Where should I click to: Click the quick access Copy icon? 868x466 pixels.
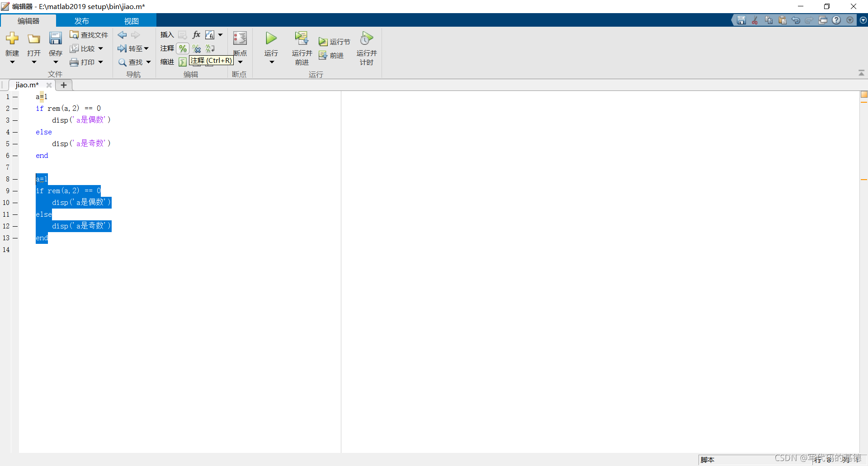coord(769,20)
